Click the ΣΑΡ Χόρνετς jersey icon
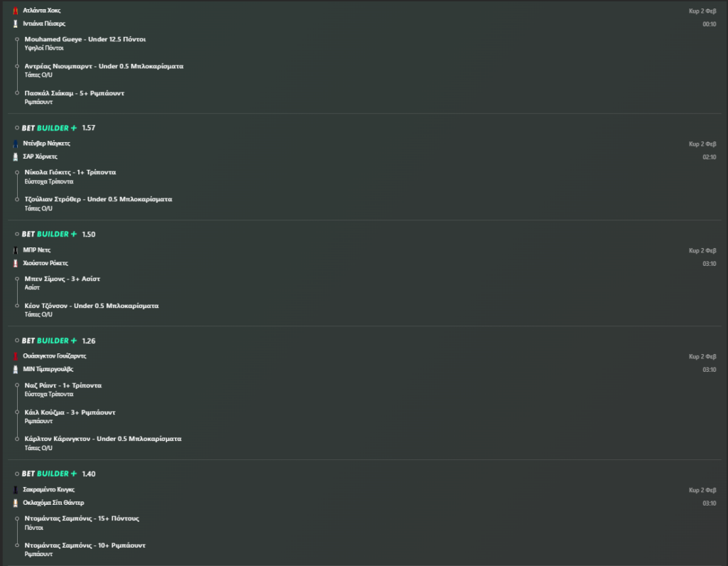Screen dimensions: 728x566 point(16,156)
